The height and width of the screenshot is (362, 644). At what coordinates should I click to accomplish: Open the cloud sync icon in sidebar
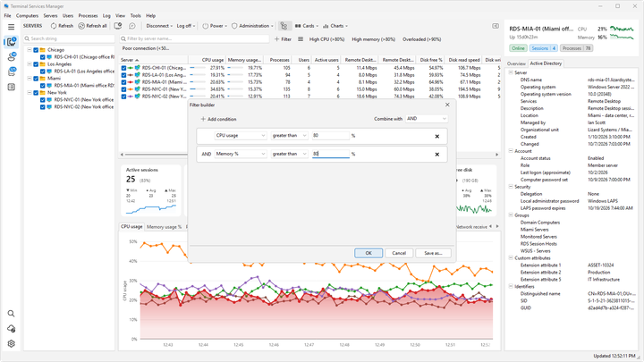pos(11,329)
